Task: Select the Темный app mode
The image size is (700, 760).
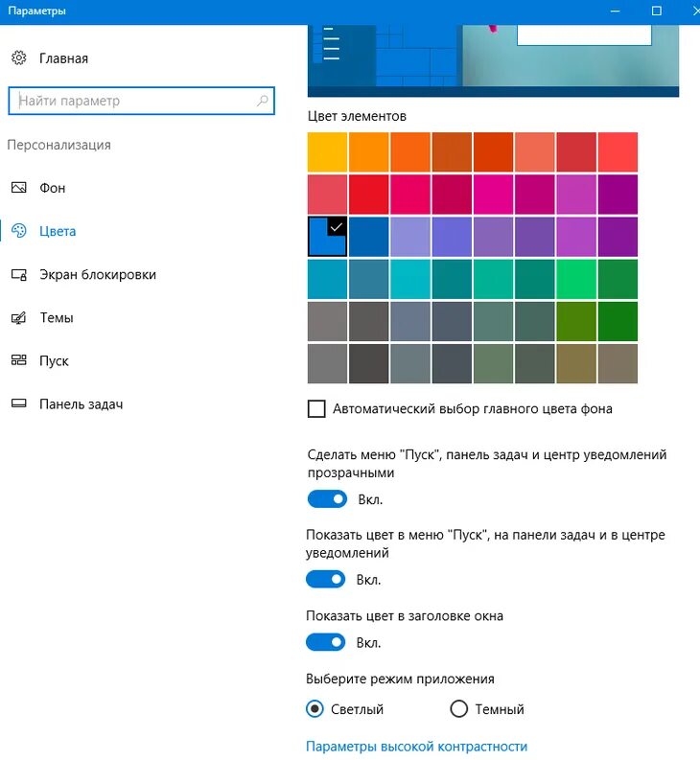Action: coord(458,709)
